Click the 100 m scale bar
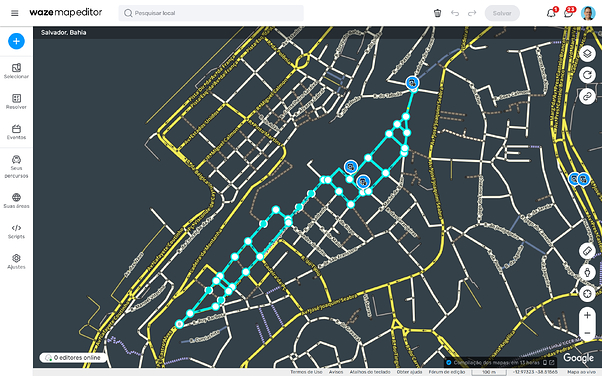 (x=489, y=372)
